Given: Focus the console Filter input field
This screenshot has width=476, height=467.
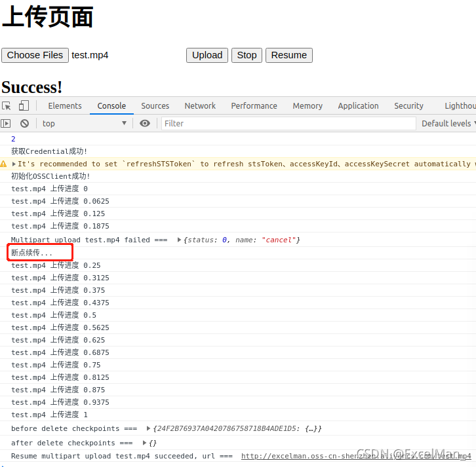Looking at the screenshot, I should (288, 123).
